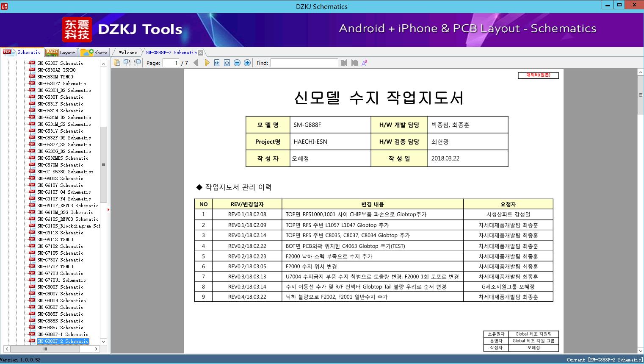The image size is (644, 364).
Task: Click the rotate page counterclockwise icon
Action: point(127,63)
